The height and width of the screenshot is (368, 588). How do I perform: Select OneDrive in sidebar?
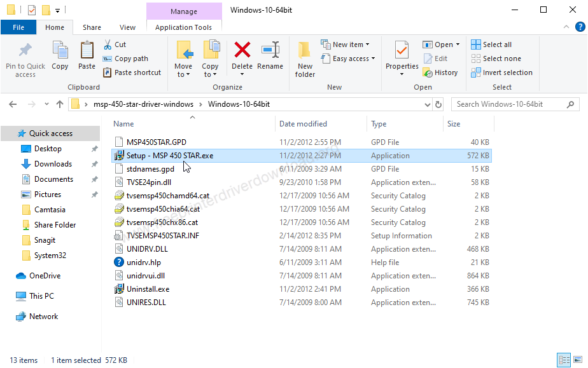(x=45, y=276)
